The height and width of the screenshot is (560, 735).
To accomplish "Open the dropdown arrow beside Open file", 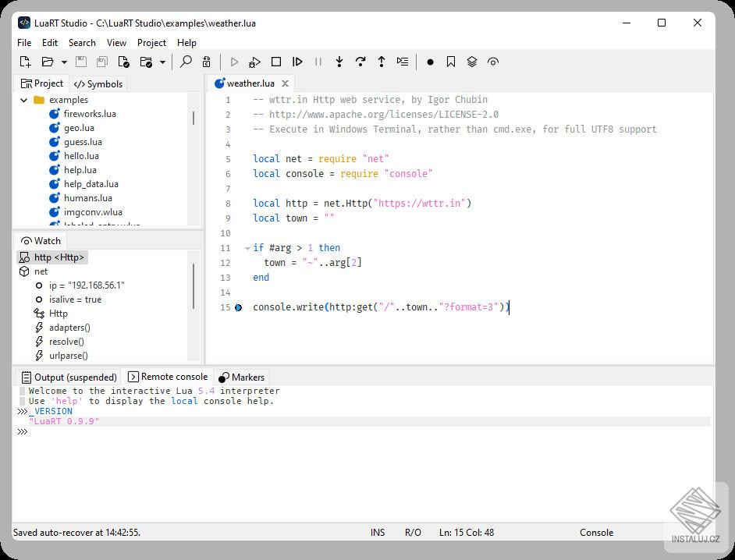I will click(64, 62).
